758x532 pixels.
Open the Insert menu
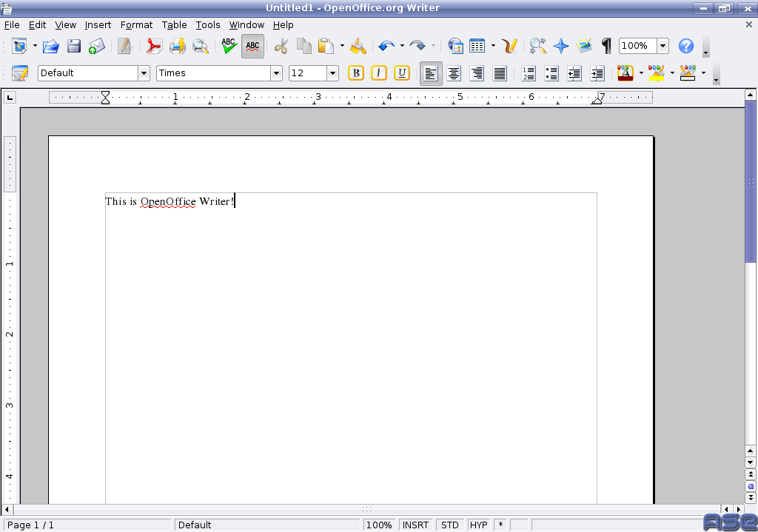[98, 24]
